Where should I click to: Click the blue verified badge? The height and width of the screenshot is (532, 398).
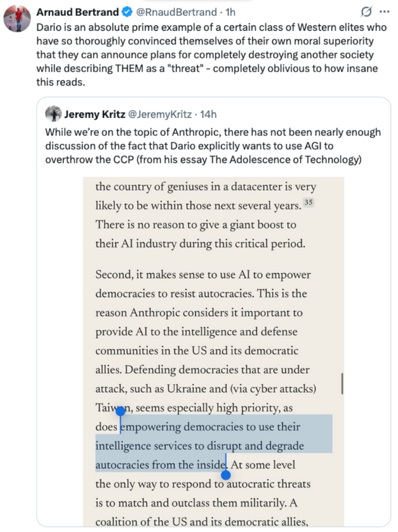(x=127, y=12)
